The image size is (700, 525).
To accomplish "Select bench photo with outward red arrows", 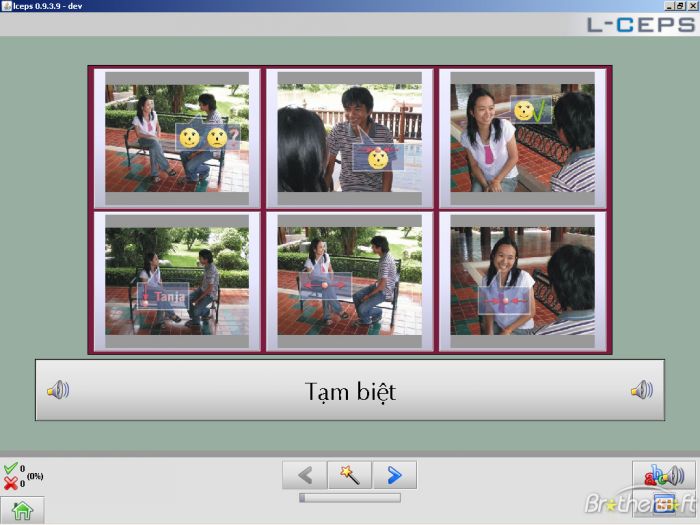I will pos(350,281).
